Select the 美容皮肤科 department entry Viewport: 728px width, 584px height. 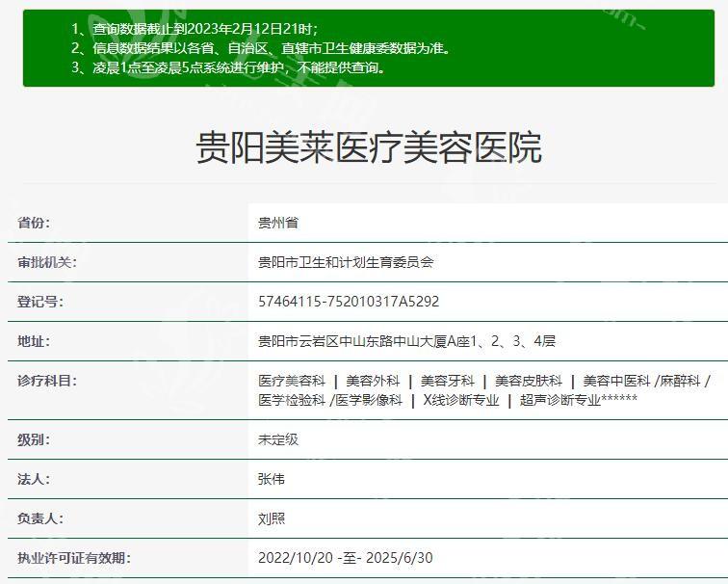(x=528, y=382)
